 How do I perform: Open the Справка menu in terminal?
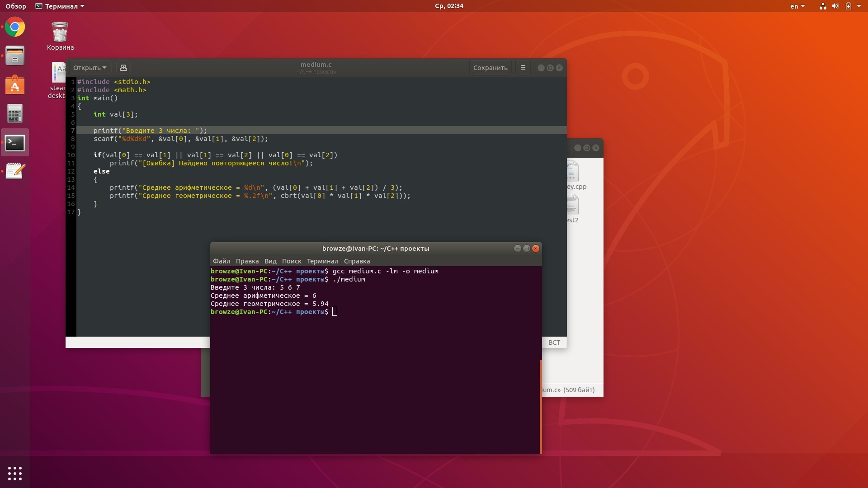tap(357, 261)
